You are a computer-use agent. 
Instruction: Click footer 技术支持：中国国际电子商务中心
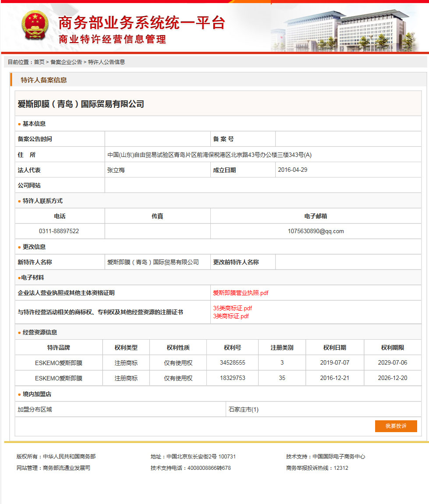coord(326,456)
